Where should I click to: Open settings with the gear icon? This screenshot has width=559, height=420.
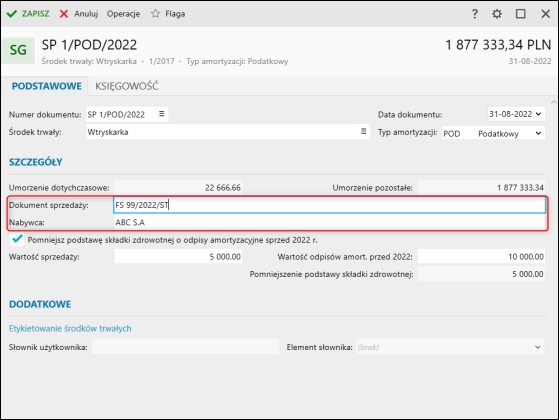point(497,14)
